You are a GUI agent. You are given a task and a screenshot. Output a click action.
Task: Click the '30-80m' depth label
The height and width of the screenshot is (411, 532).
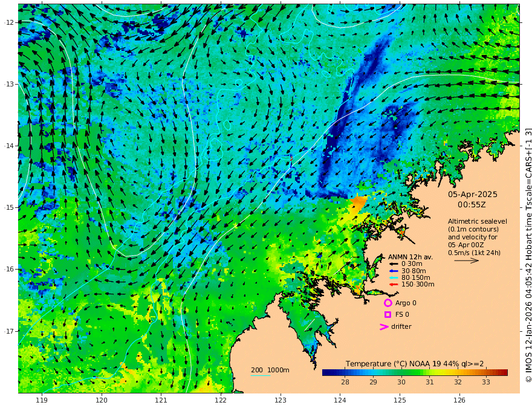[x=414, y=271]
